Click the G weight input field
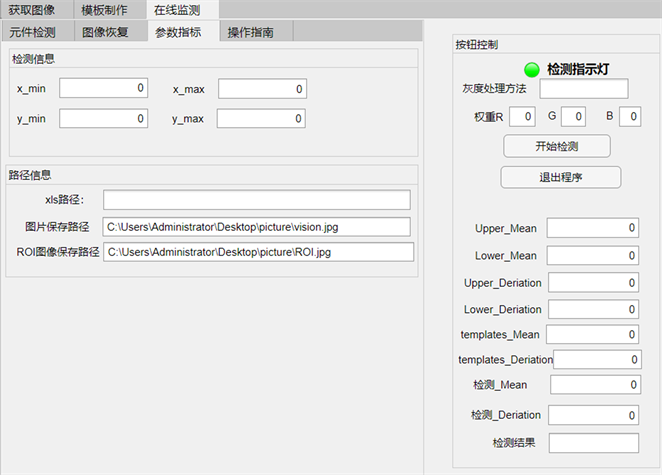Screen dimensions: 662x475 pyautogui.click(x=573, y=117)
